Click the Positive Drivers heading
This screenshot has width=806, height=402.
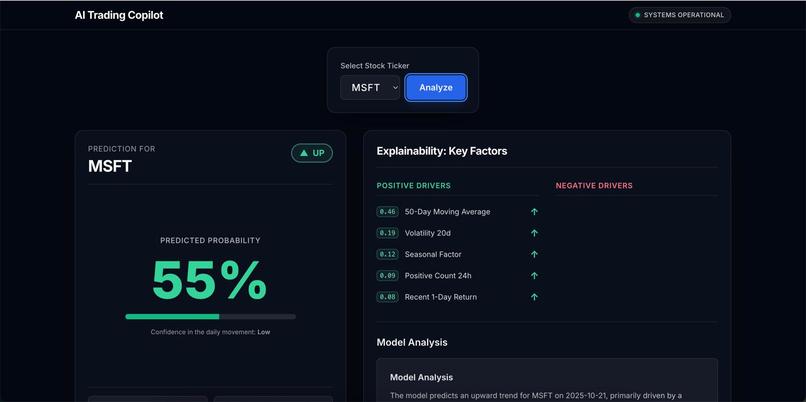pos(414,186)
